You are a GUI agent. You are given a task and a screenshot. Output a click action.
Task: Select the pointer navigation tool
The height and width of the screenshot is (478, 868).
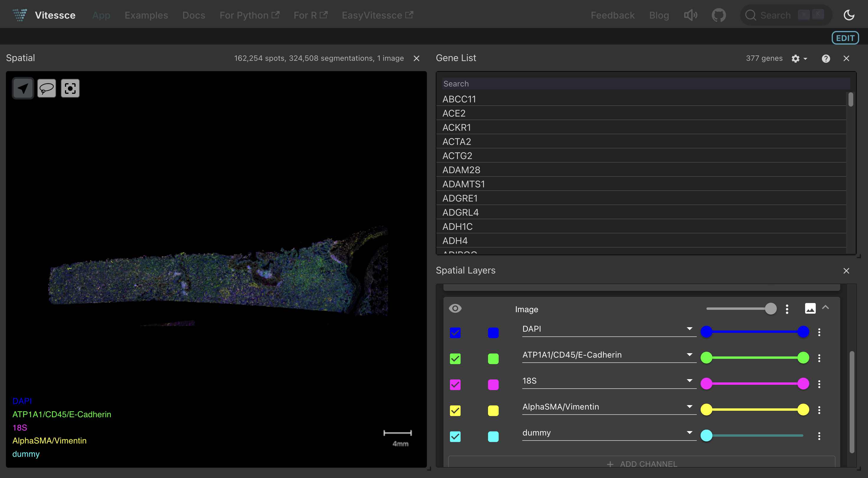(23, 89)
